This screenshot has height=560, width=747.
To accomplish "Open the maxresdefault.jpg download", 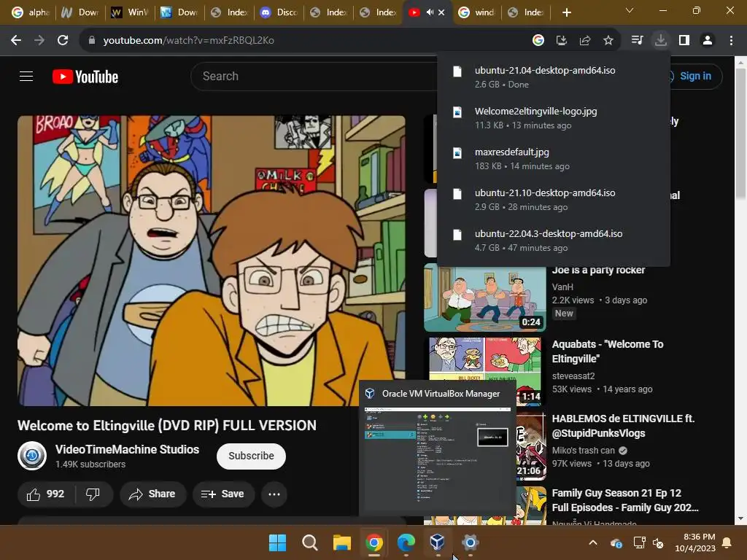I will click(553, 158).
